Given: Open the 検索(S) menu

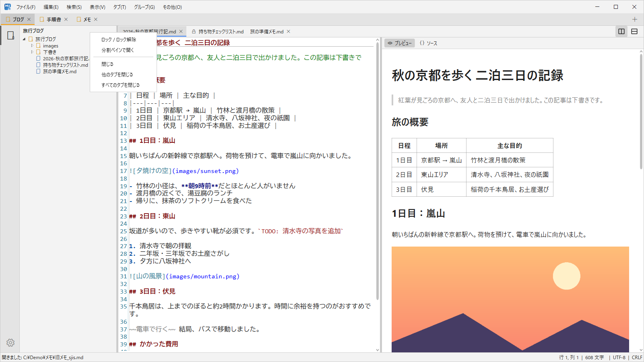Looking at the screenshot, I should [74, 7].
